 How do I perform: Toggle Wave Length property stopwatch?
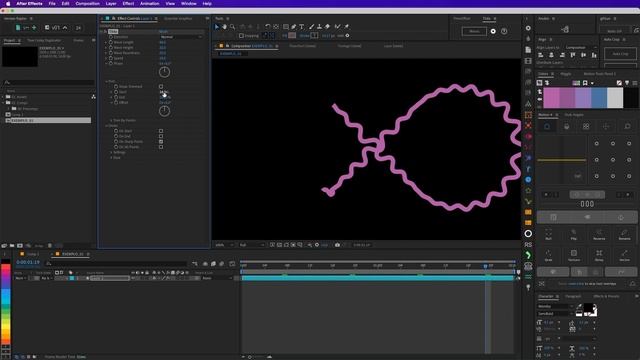point(111,42)
